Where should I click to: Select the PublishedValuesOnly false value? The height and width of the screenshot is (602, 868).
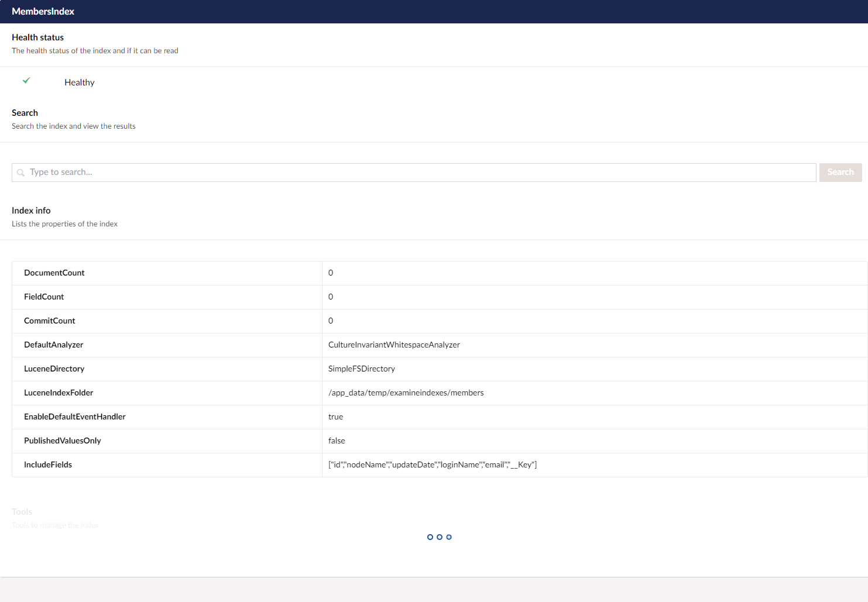click(x=337, y=441)
